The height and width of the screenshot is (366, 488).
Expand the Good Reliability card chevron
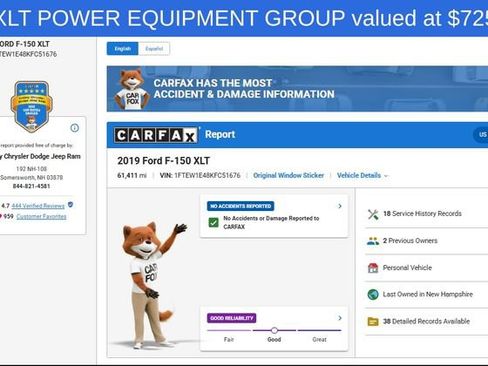[340, 318]
